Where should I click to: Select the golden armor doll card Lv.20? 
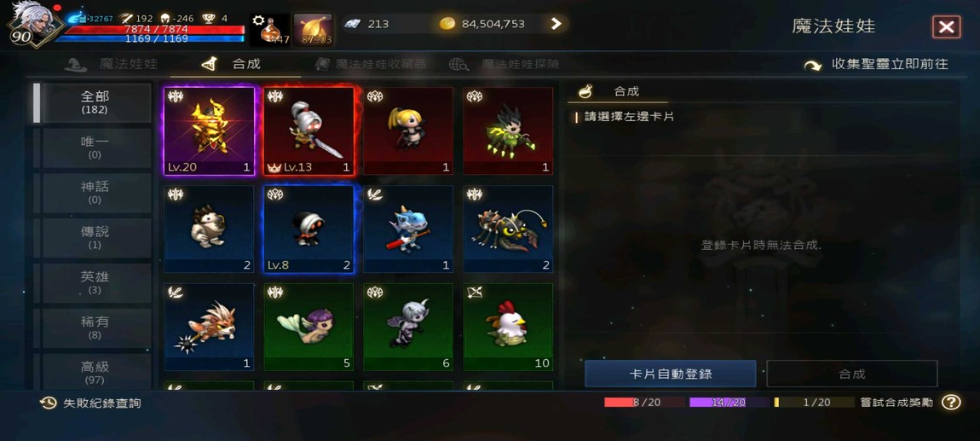tap(210, 131)
